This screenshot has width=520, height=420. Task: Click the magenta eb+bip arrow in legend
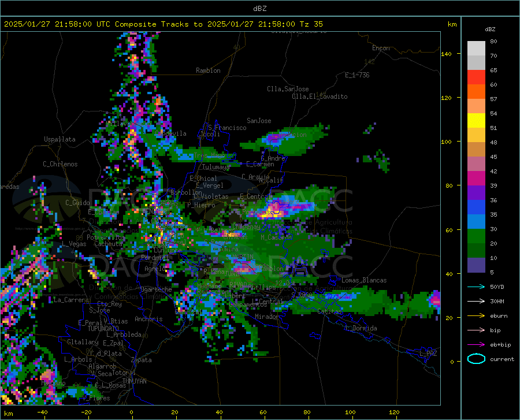[x=476, y=344]
